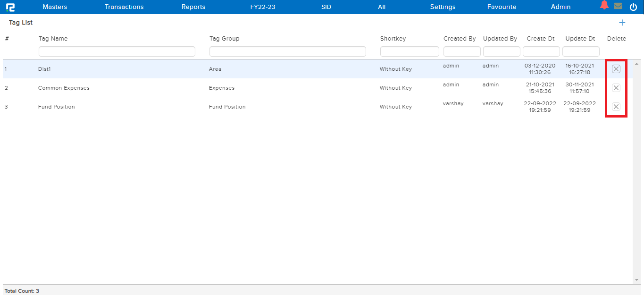Expand the Admin user menu
This screenshot has height=295, width=644.
coord(560,7)
